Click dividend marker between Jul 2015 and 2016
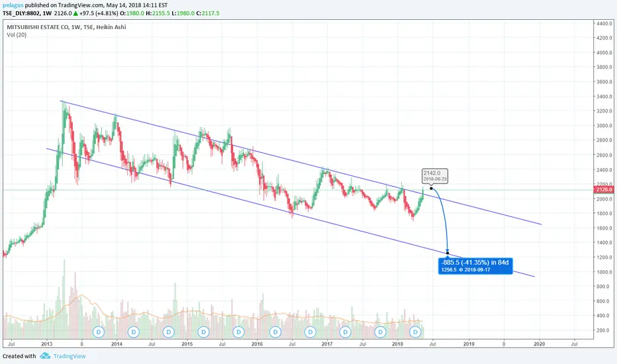This screenshot has height=364, width=617. (x=238, y=332)
